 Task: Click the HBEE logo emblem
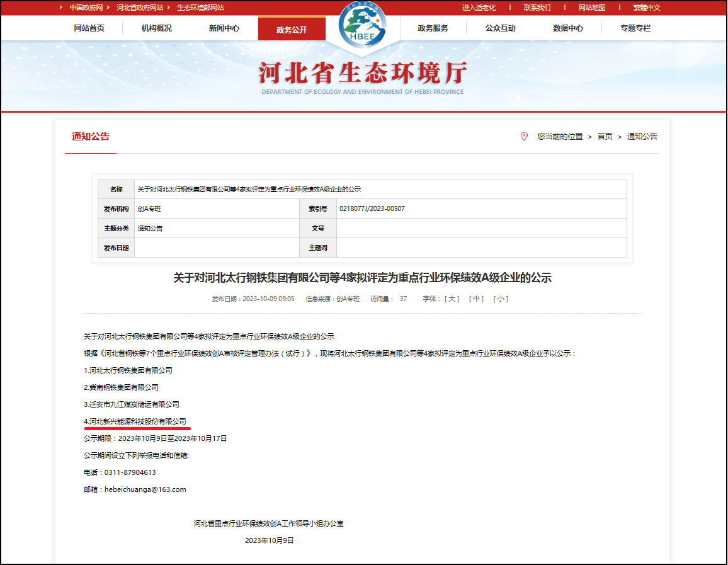point(363,24)
